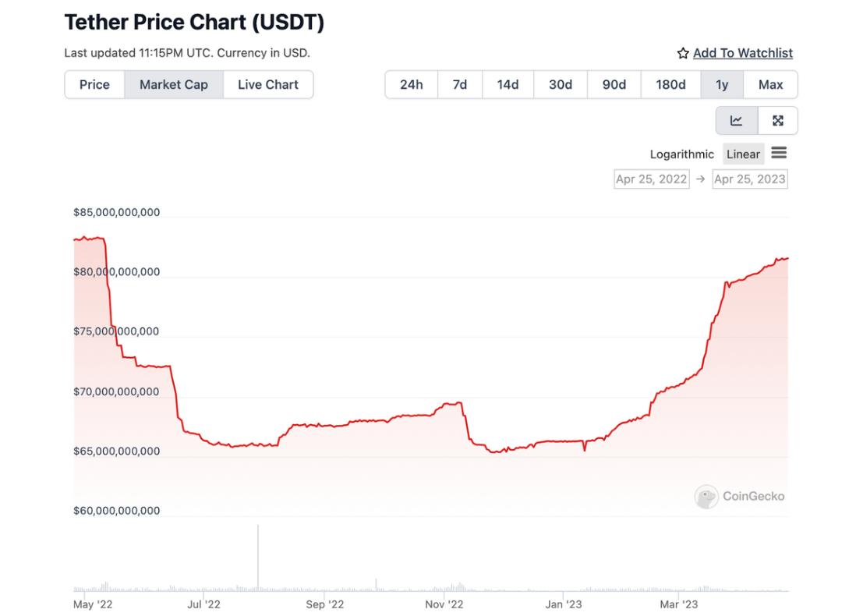Click the $60,000,000,000 axis label
The image size is (856, 616).
pos(117,511)
